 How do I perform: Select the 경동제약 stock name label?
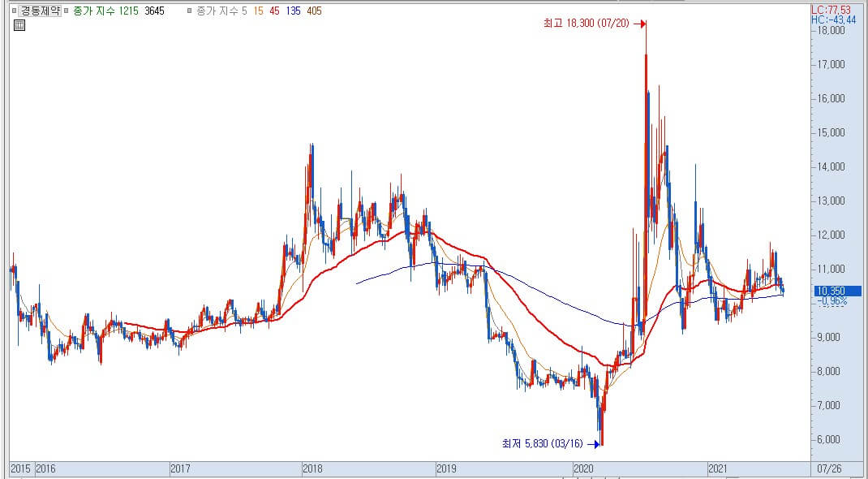[x=41, y=11]
